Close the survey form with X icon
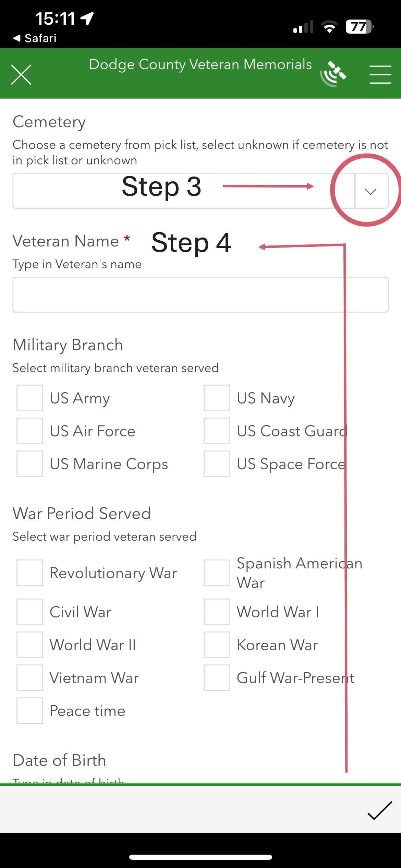Screen dimensions: 401x868 coord(21,74)
